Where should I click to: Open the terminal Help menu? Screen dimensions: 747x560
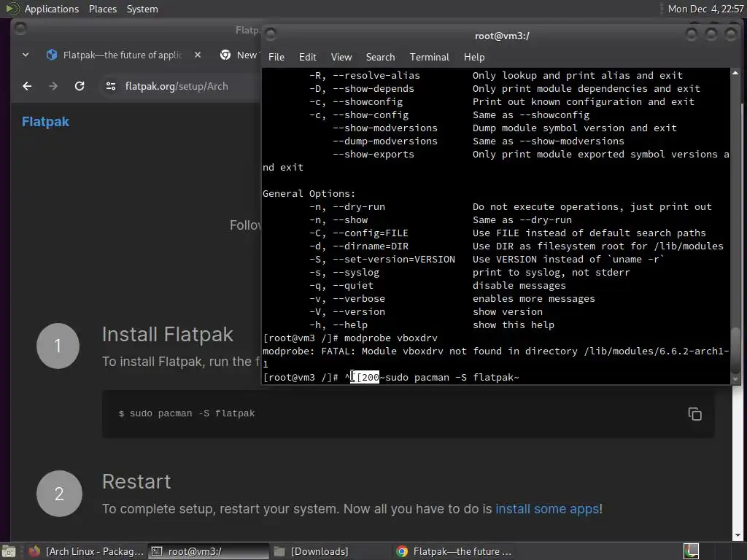[474, 57]
